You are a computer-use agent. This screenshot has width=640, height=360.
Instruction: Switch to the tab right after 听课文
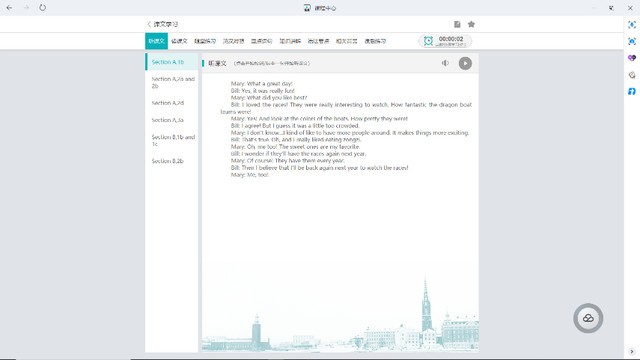179,41
